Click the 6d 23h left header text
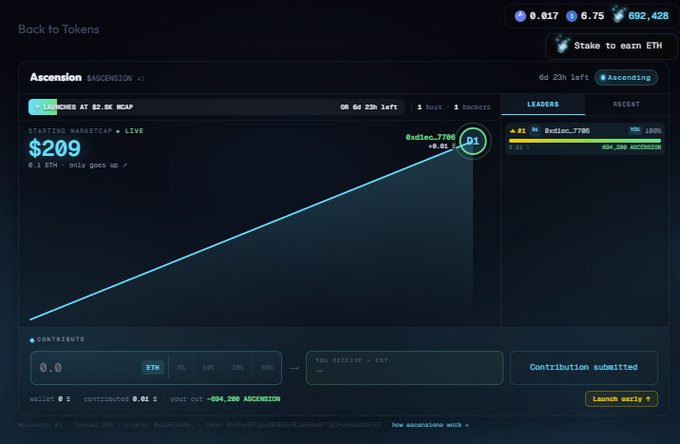680x444 pixels. (x=563, y=78)
